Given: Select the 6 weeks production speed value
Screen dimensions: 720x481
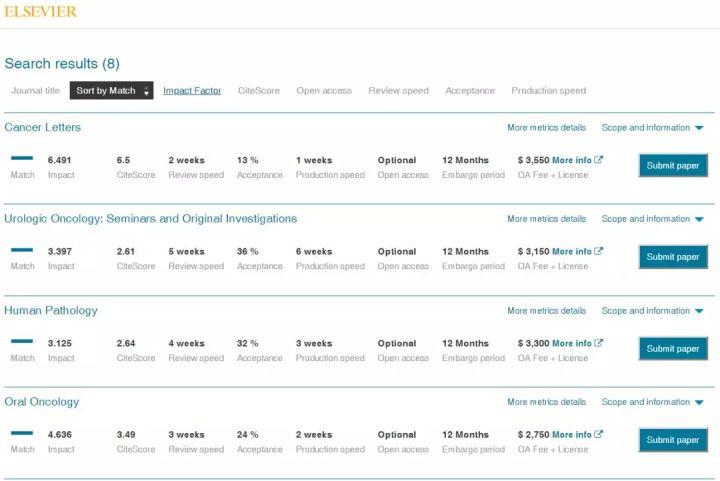Looking at the screenshot, I should 314,252.
